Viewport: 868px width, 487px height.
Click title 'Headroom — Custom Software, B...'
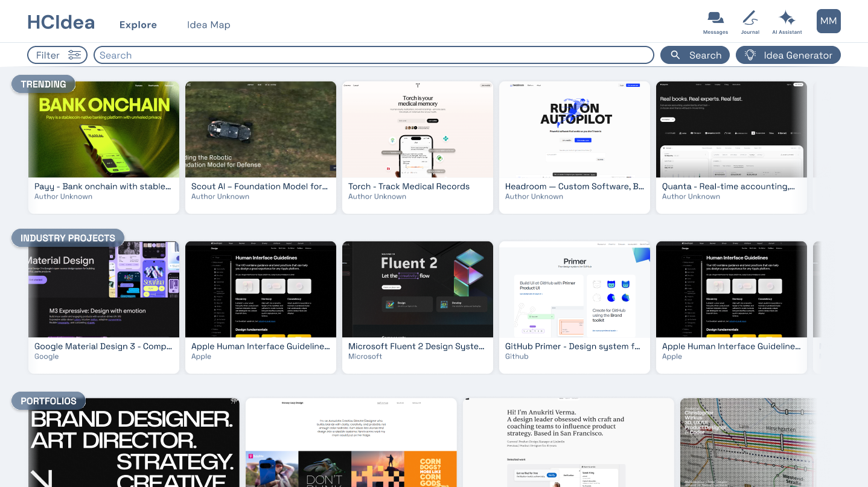575,186
